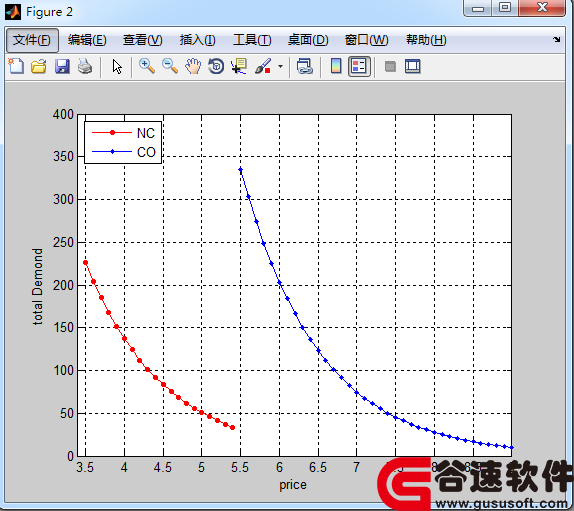Open the Brush color dropdown arrow

280,67
